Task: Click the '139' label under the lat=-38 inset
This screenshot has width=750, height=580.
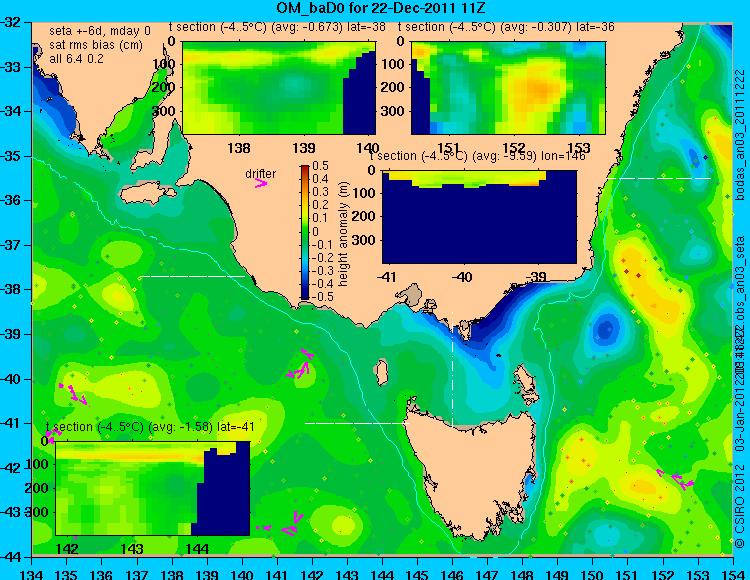Action: pyautogui.click(x=304, y=148)
